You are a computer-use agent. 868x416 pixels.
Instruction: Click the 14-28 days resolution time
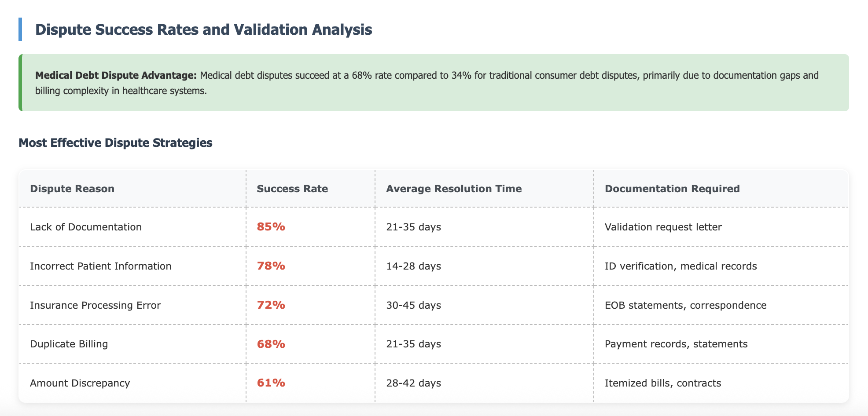point(413,266)
